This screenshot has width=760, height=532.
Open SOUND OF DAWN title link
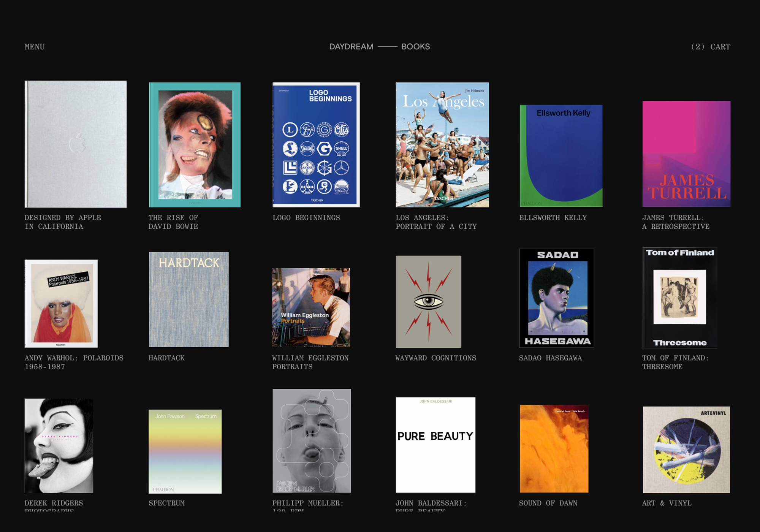[548, 503]
